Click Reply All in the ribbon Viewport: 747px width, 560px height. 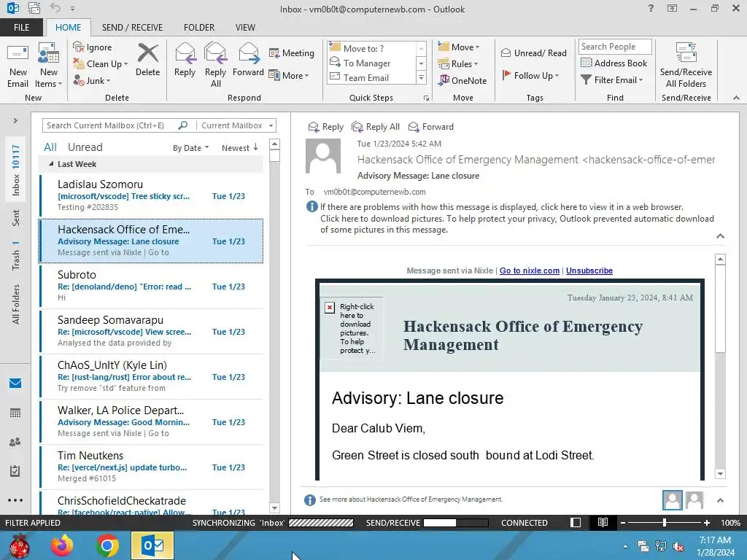[215, 65]
